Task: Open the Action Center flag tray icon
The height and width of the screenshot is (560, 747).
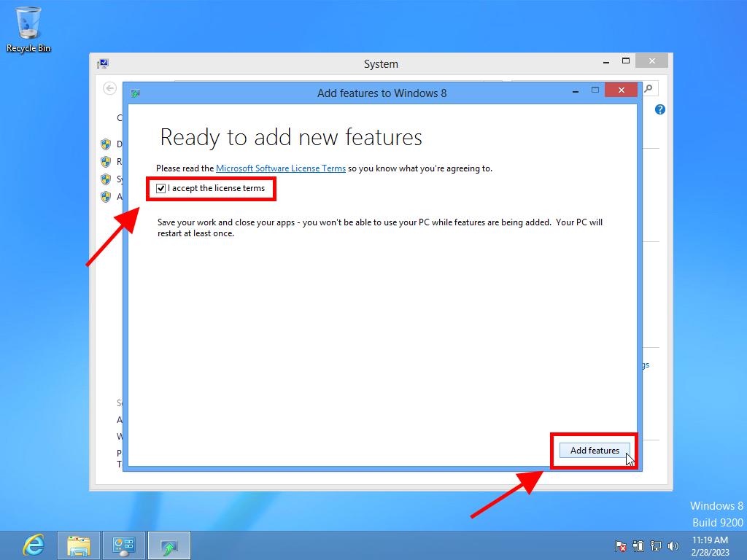Action: [621, 545]
